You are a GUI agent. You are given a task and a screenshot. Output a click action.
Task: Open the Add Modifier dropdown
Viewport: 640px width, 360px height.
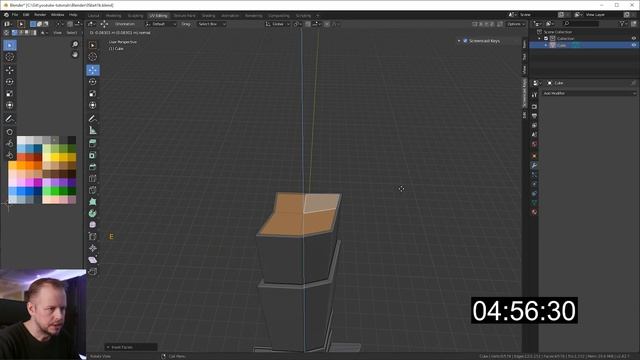[589, 93]
